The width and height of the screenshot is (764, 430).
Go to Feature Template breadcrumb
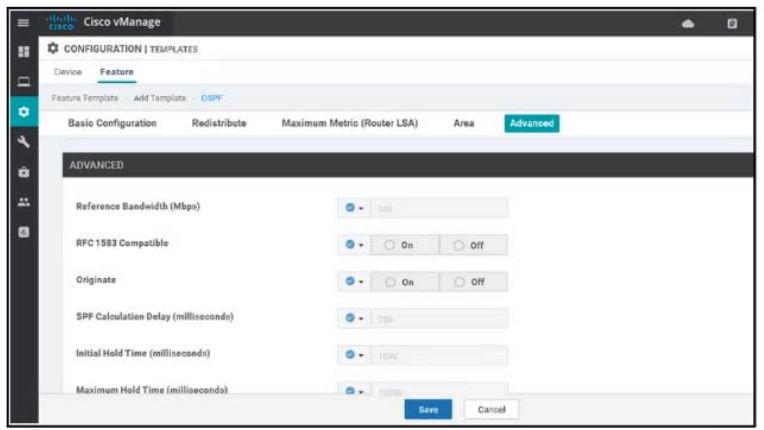click(x=85, y=98)
